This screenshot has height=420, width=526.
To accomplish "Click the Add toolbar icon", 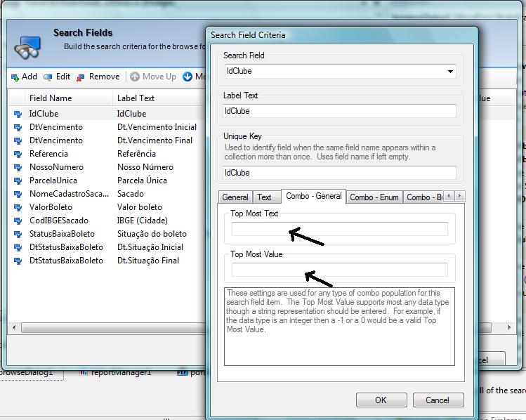I will click(15, 77).
